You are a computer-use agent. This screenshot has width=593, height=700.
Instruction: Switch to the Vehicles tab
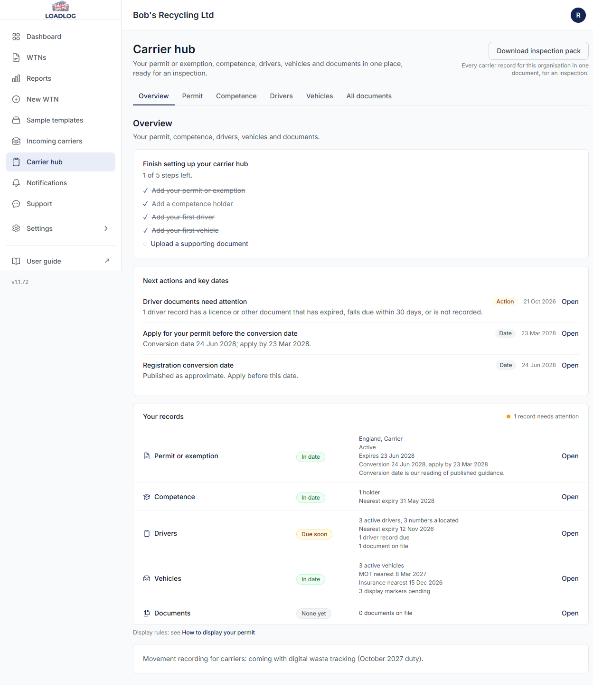pos(320,96)
